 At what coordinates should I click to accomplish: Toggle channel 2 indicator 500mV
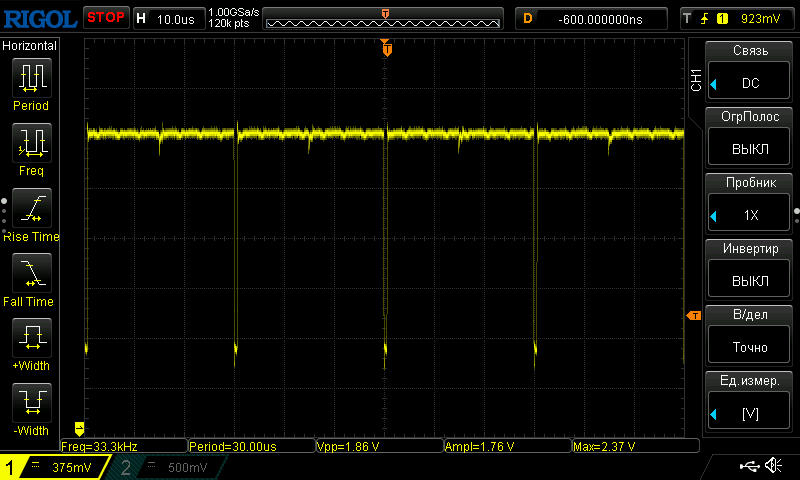[x=165, y=467]
